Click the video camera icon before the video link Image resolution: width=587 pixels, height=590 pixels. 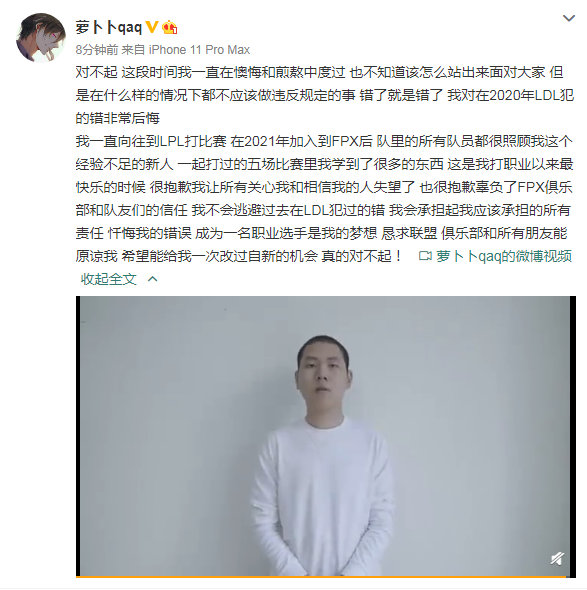(x=425, y=256)
